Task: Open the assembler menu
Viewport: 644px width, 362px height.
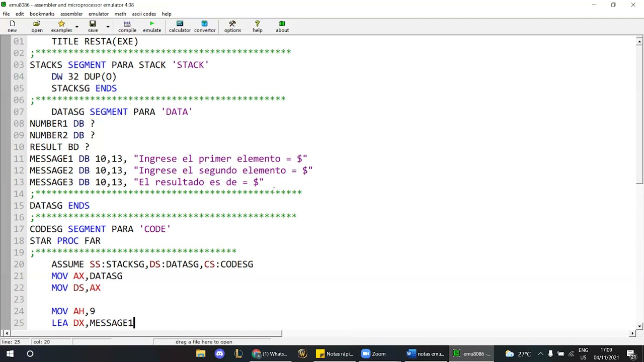Action: tap(71, 14)
